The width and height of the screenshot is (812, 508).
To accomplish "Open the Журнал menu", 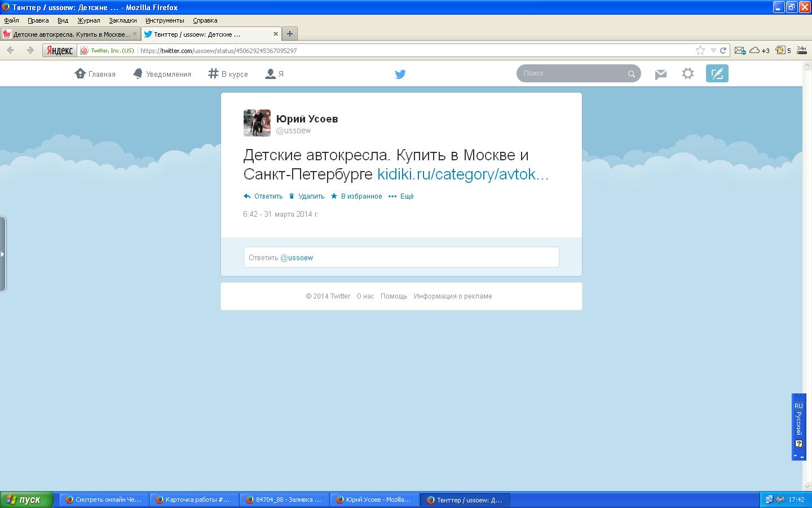I will pyautogui.click(x=89, y=20).
